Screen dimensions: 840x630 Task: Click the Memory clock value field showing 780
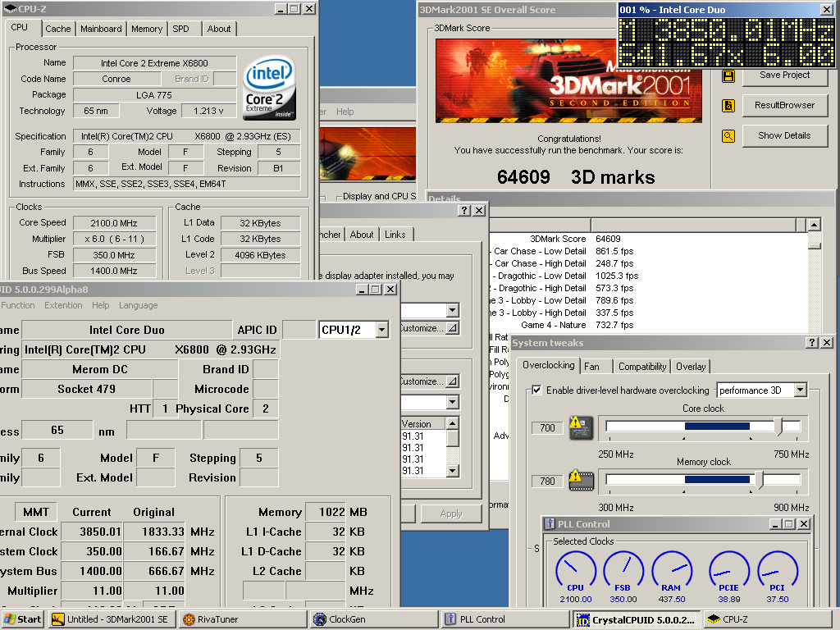pos(547,481)
